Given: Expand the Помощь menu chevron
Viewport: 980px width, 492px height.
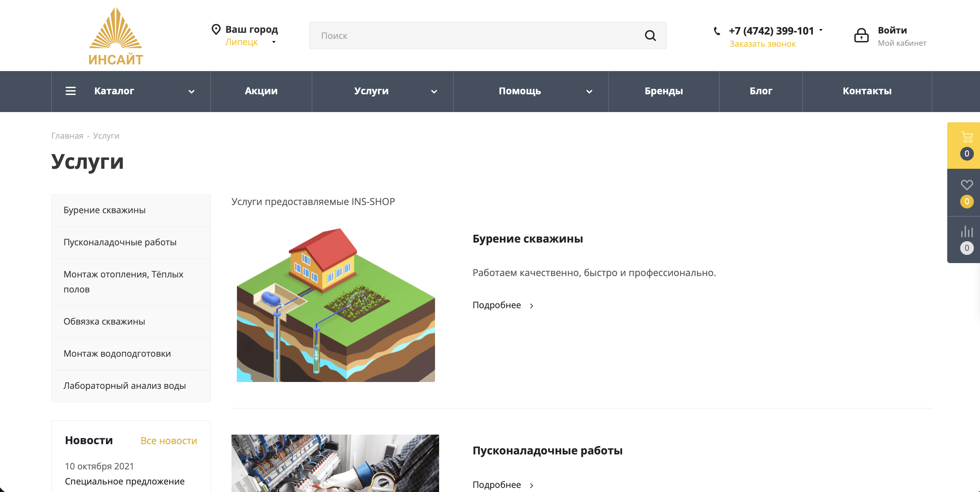Looking at the screenshot, I should click(x=589, y=92).
